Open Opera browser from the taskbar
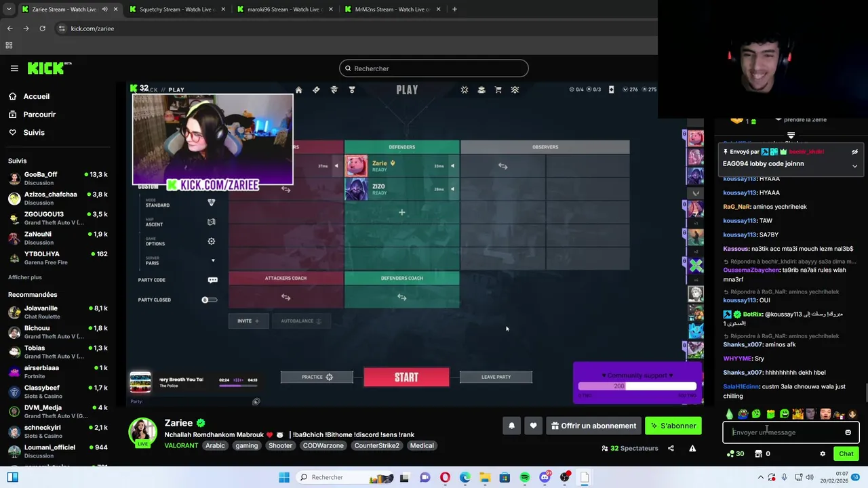The image size is (868, 488). coord(445,477)
